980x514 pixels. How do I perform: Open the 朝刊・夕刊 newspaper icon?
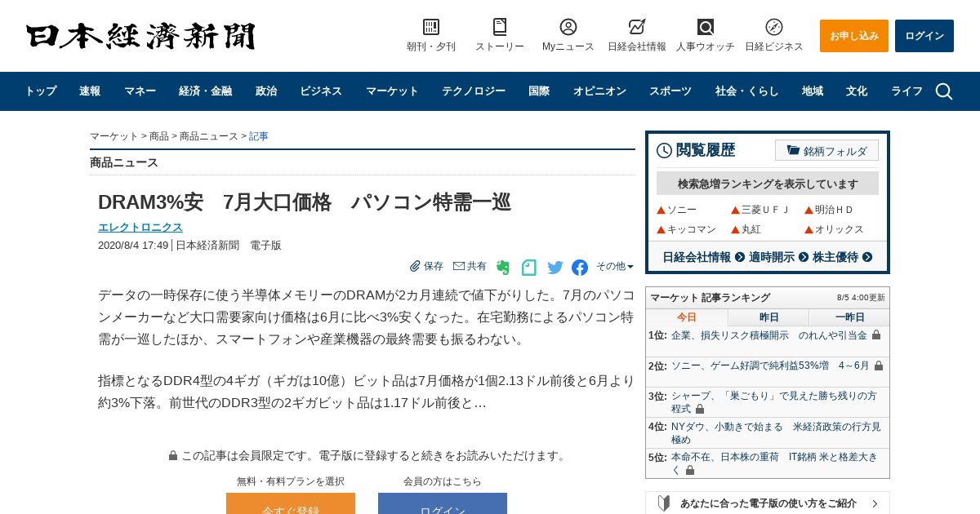point(431,27)
